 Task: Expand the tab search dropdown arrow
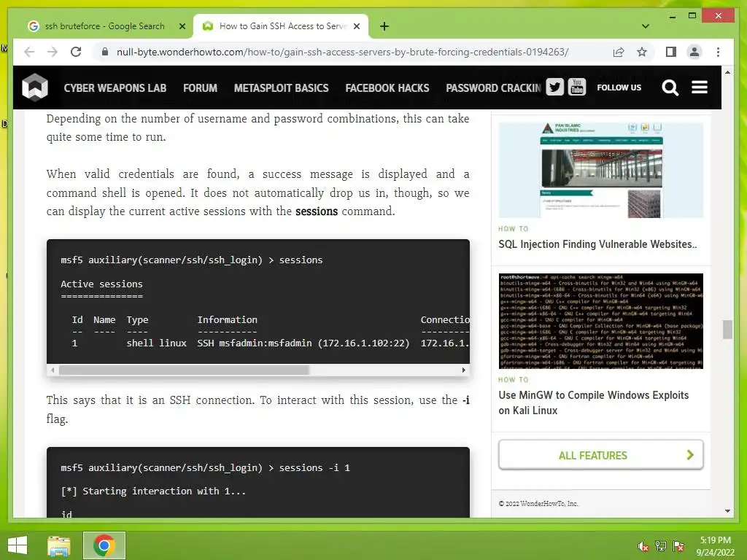tap(646, 26)
